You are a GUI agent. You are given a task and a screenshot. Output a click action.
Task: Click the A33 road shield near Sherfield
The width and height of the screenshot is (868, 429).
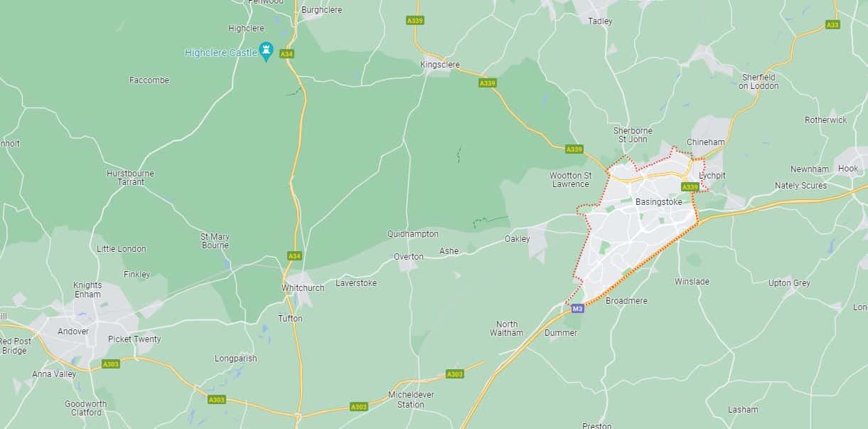click(832, 25)
